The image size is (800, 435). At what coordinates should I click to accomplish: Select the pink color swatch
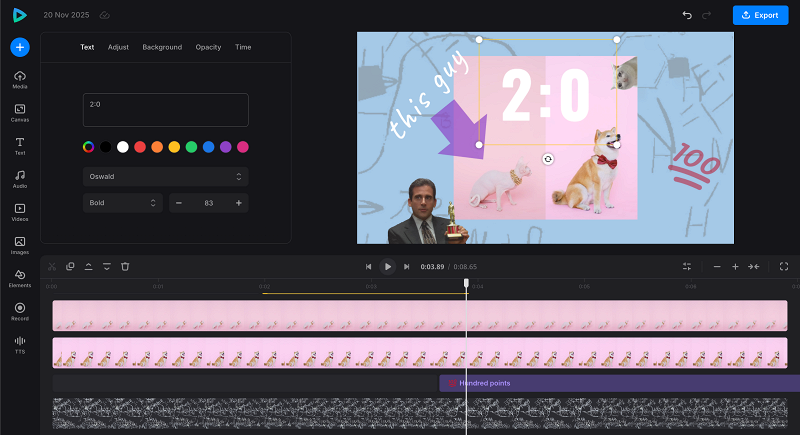[x=243, y=147]
